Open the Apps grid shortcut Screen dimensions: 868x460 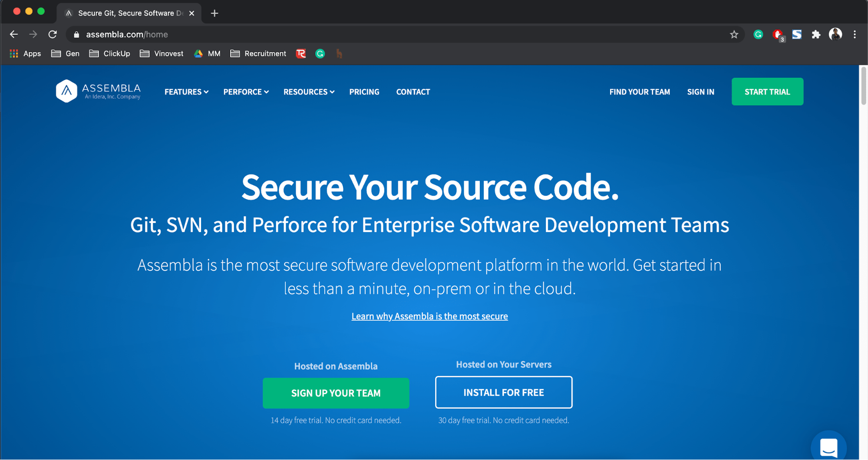pyautogui.click(x=25, y=53)
